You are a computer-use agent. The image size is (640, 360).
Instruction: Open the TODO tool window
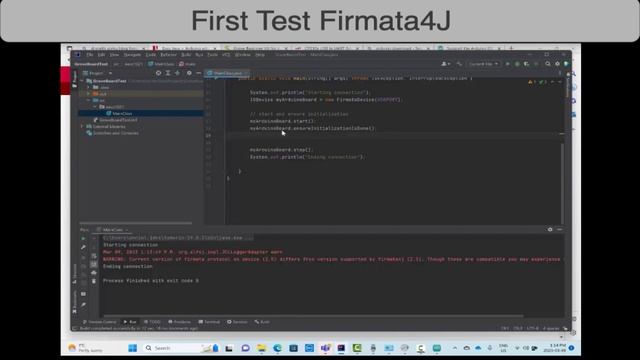click(x=152, y=322)
